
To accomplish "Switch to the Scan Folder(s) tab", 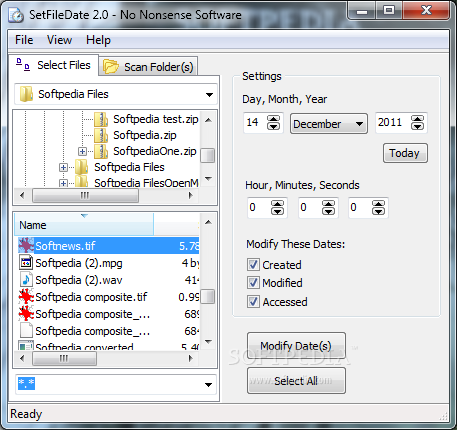I will pyautogui.click(x=148, y=67).
